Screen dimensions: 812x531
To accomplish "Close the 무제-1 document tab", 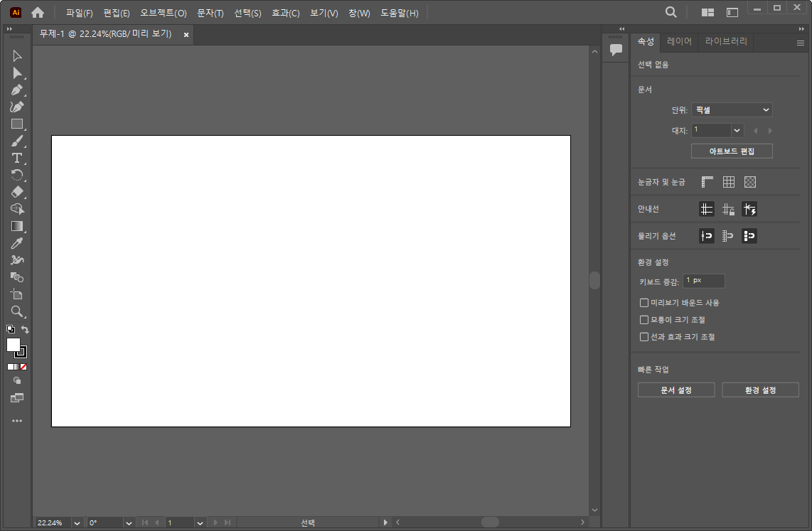I will 186,35.
